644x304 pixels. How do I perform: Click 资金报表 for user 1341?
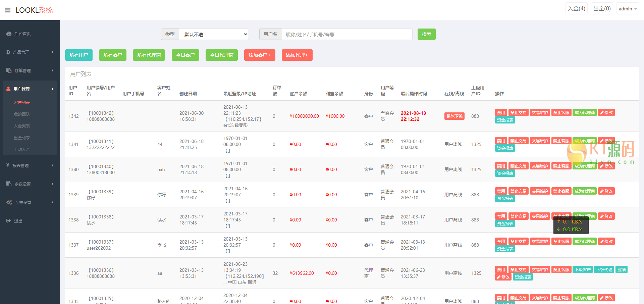pyautogui.click(x=505, y=148)
